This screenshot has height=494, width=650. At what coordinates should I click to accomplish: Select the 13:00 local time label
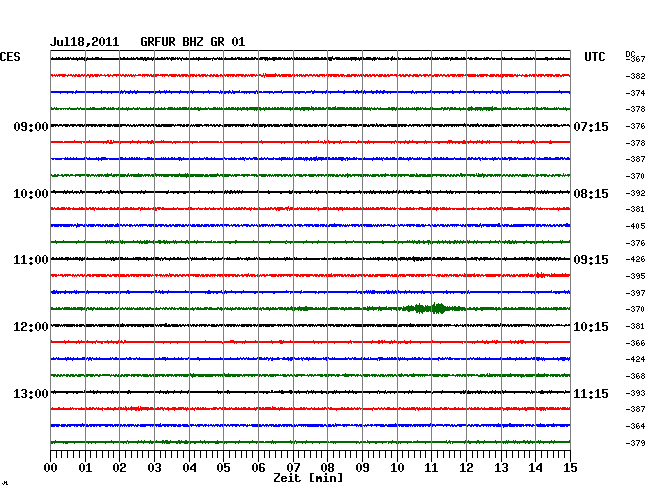click(31, 393)
